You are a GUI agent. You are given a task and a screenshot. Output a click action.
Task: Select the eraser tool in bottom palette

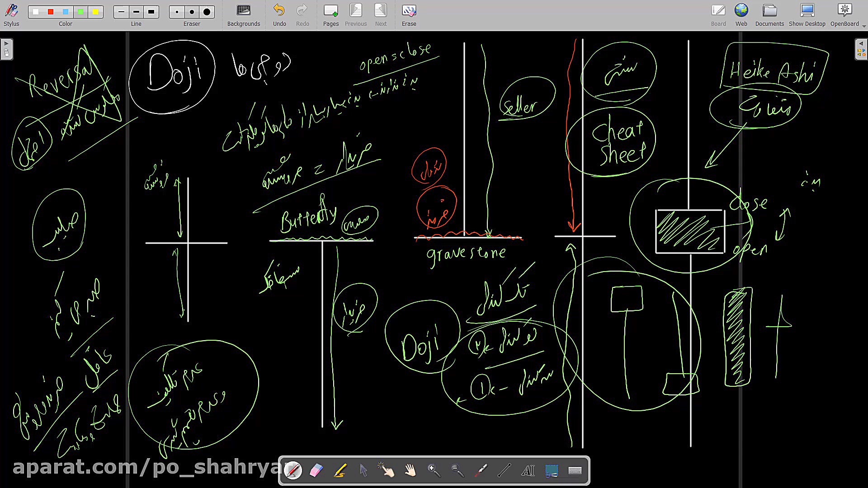click(x=316, y=471)
